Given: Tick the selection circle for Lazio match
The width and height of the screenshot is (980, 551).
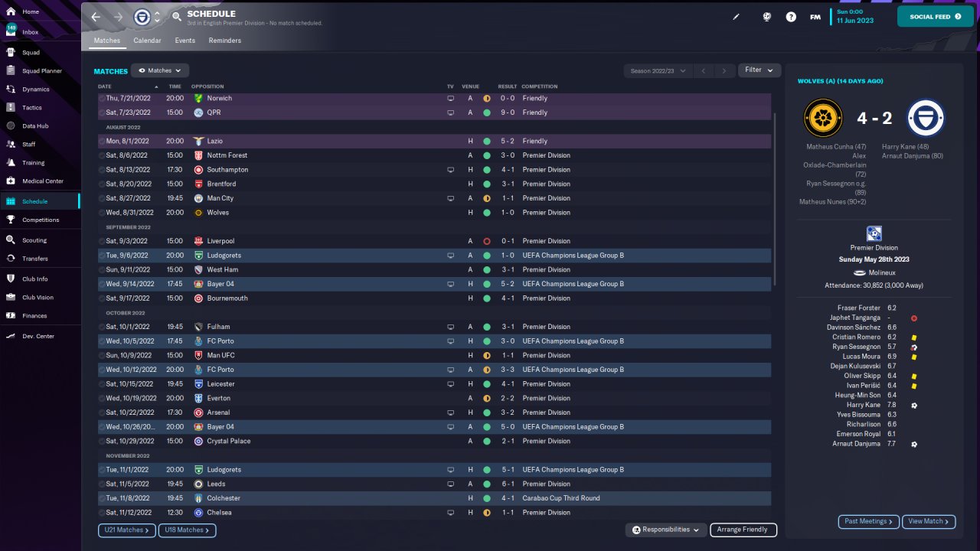Looking at the screenshot, I should (x=102, y=142).
